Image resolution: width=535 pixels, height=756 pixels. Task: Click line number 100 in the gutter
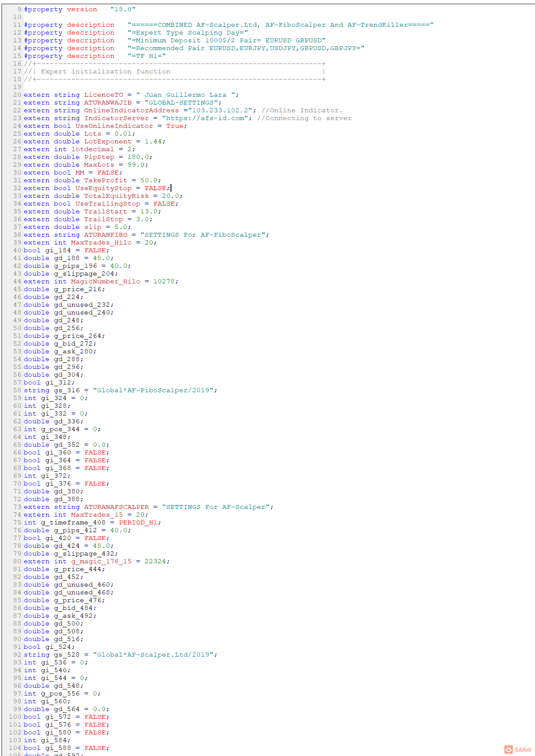(x=15, y=717)
